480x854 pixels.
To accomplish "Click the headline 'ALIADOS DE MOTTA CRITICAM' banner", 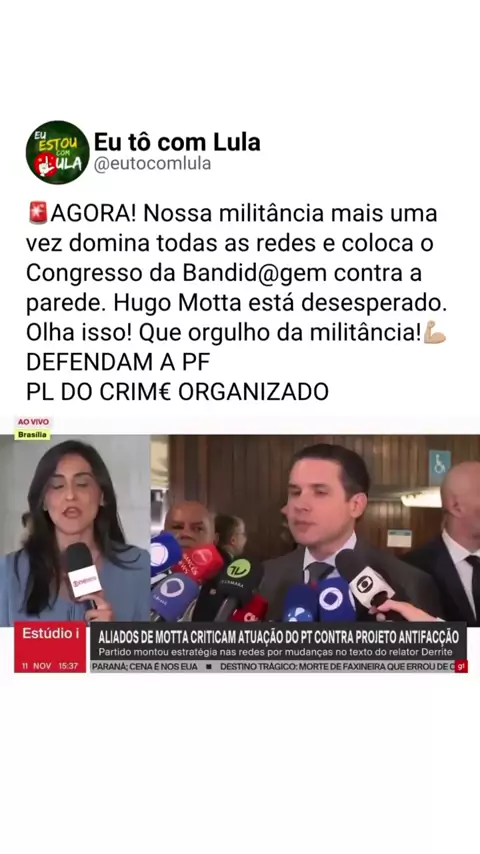I will (278, 636).
